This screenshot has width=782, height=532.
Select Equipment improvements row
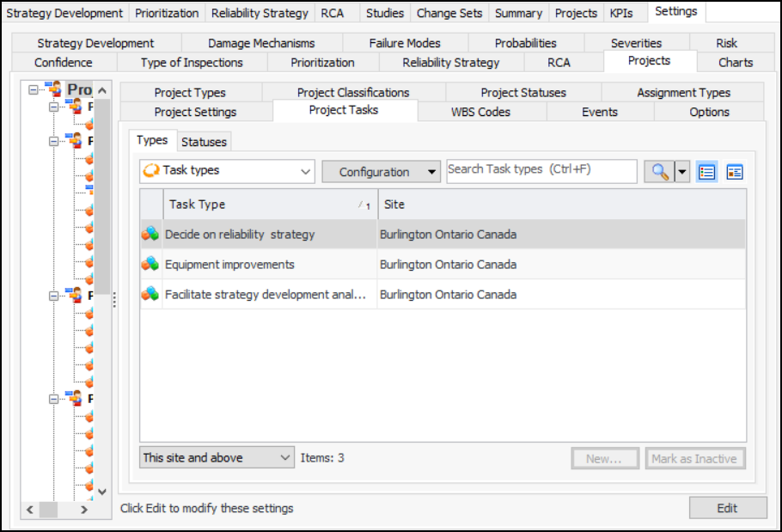(443, 264)
